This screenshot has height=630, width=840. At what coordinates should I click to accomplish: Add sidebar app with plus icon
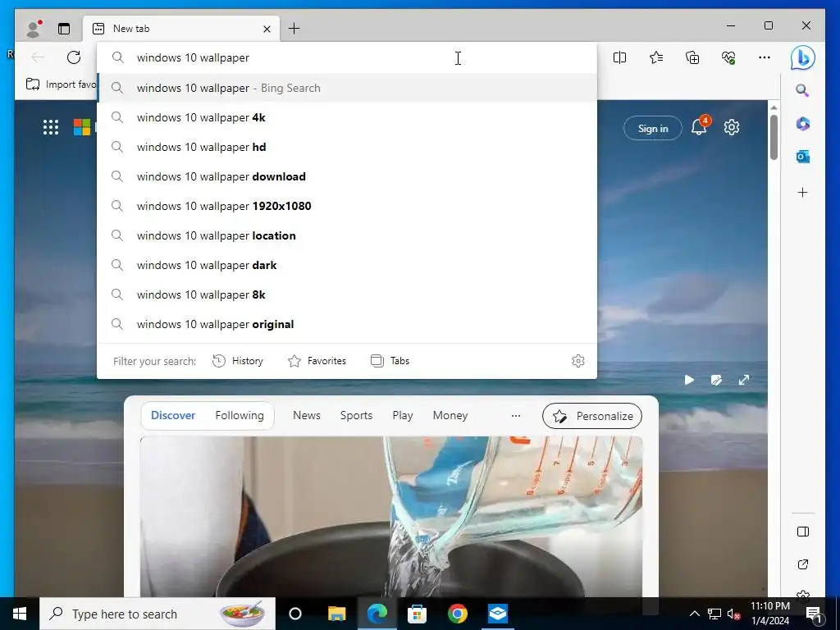click(802, 192)
